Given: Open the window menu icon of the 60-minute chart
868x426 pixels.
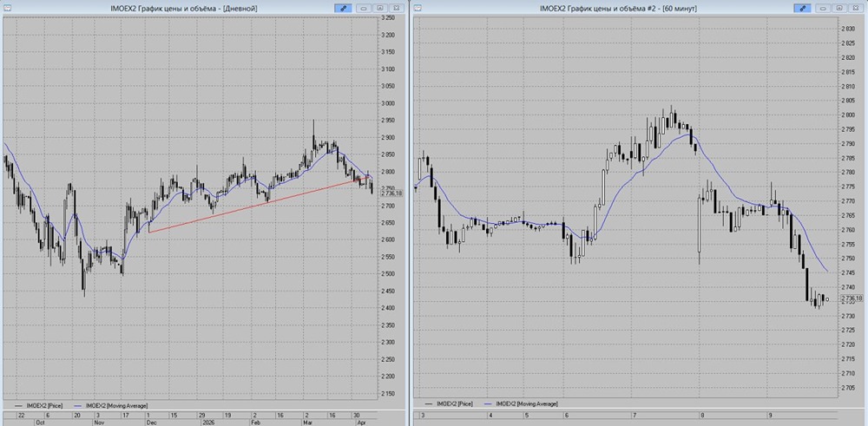Looking at the screenshot, I should click(418, 9).
